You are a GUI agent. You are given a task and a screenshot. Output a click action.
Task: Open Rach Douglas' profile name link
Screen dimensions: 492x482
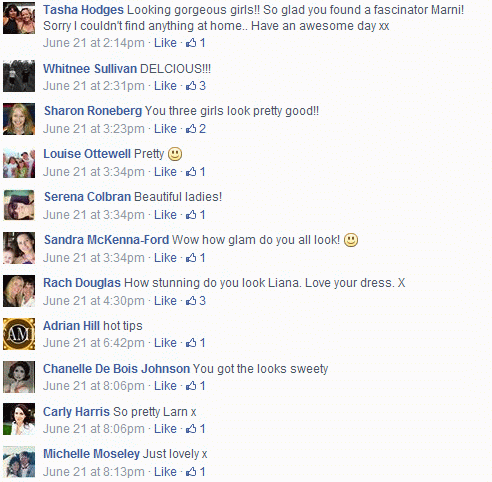point(82,283)
